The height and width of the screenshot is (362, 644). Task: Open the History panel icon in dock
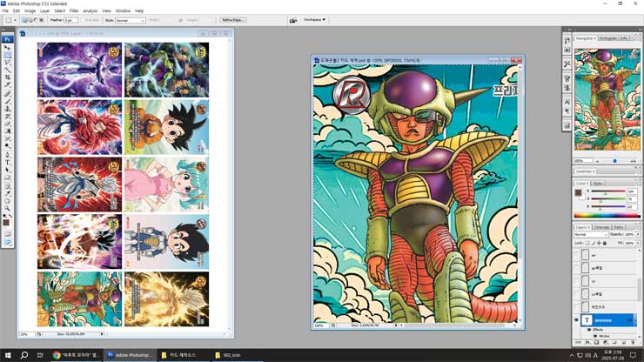coord(567,41)
